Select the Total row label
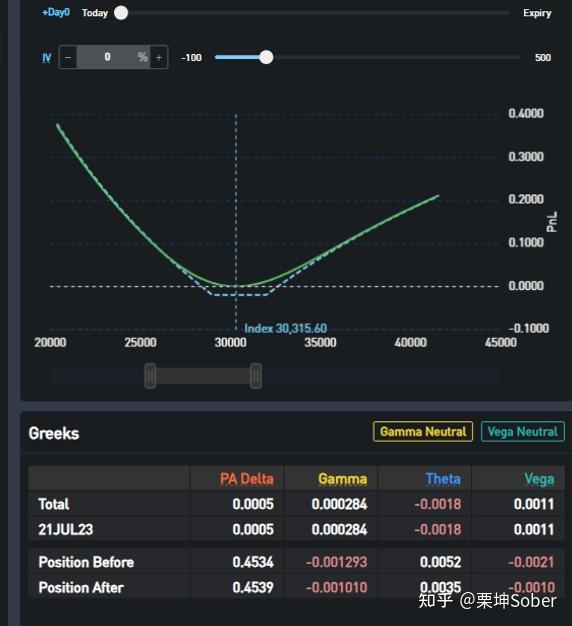This screenshot has width=572, height=626. [x=54, y=504]
